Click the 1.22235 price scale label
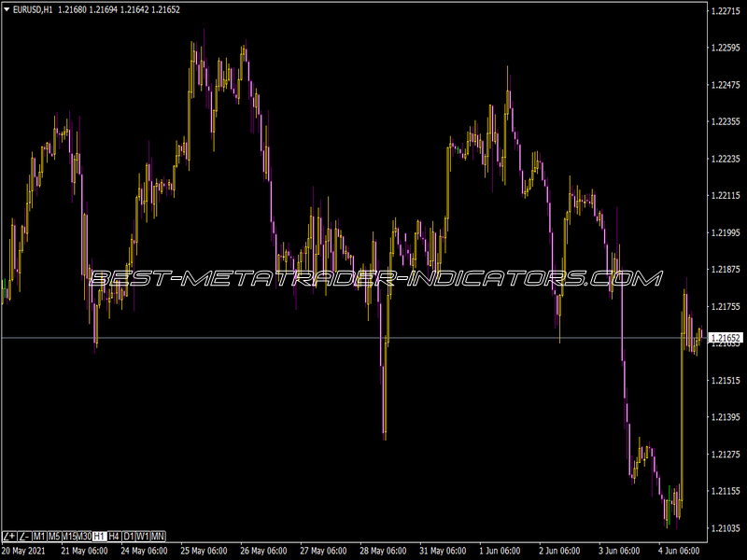The height and width of the screenshot is (560, 747). click(726, 159)
